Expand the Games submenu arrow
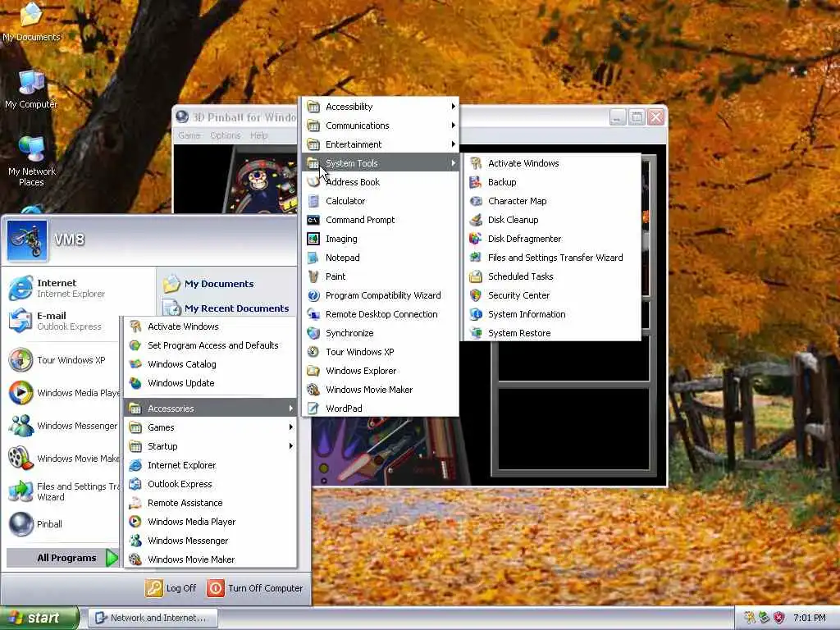The image size is (840, 630). click(291, 427)
